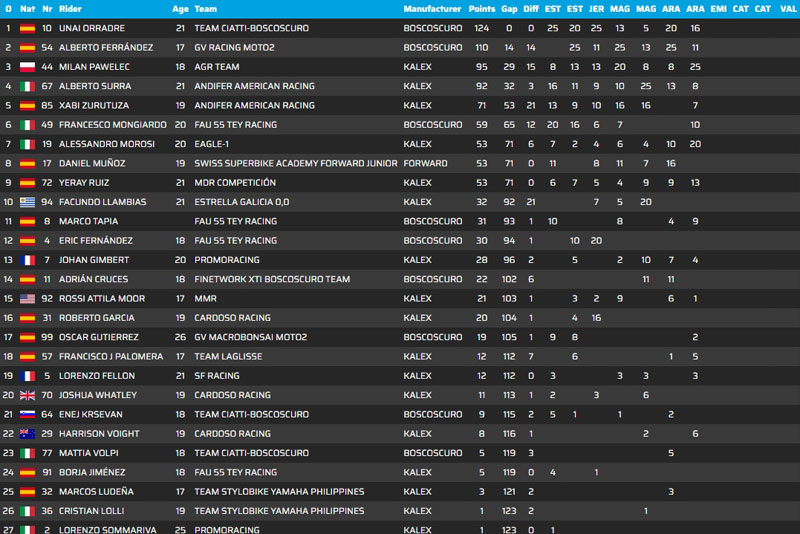Click the Italy flag beside Alberto Surra

point(27,86)
